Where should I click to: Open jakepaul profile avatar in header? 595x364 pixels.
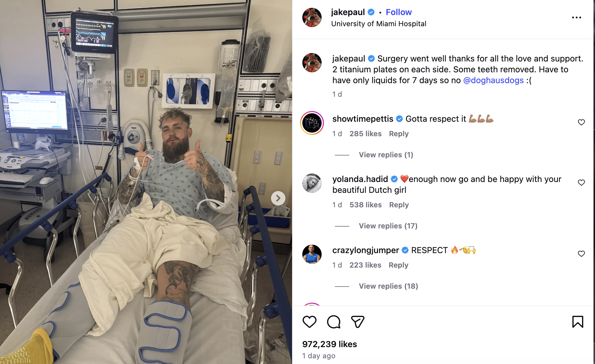pos(312,17)
